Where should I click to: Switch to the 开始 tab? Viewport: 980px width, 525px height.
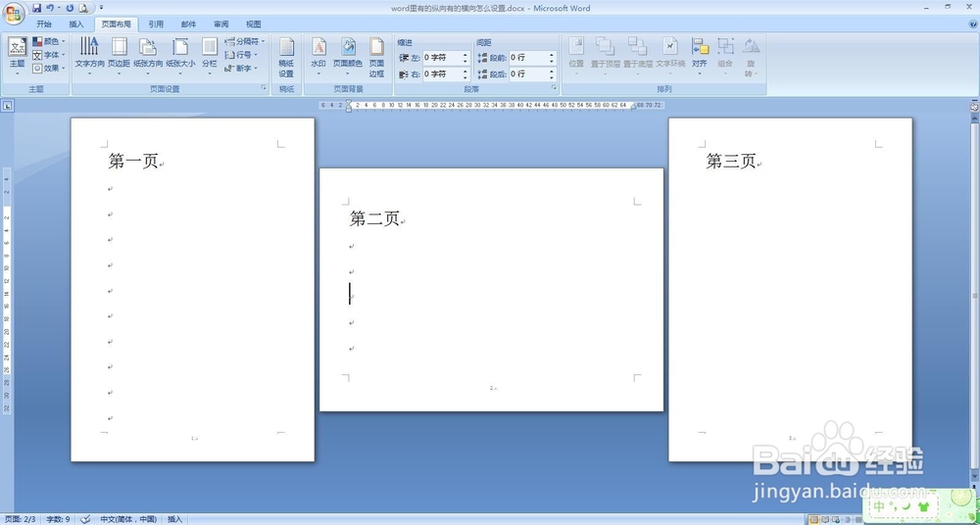click(44, 24)
